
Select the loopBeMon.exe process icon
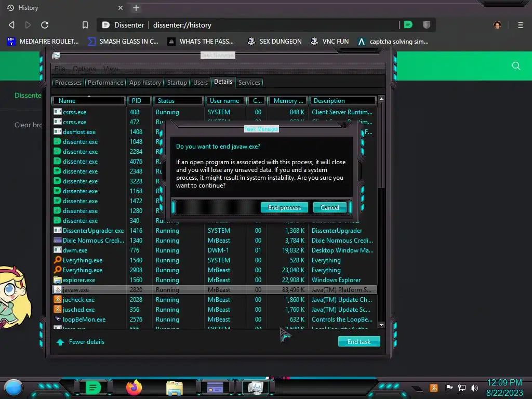coord(58,319)
